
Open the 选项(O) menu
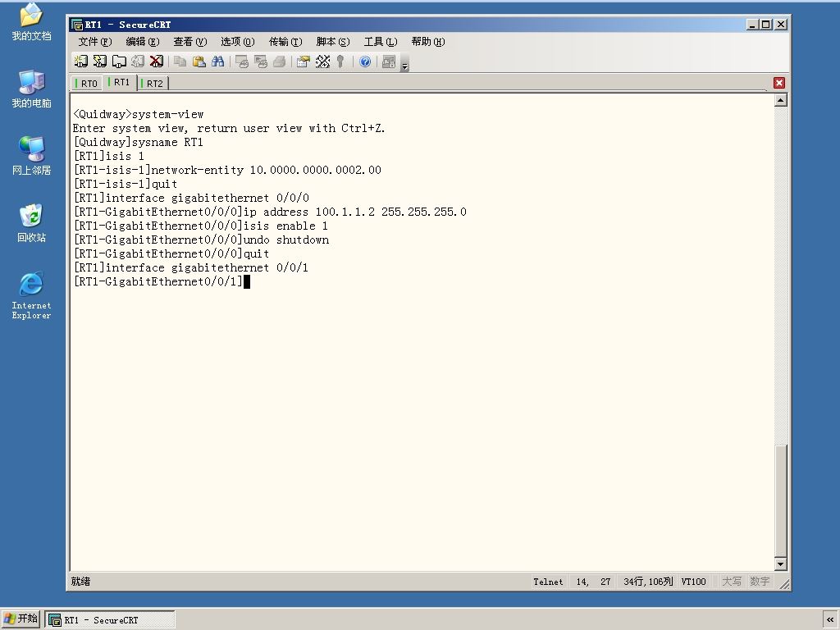point(238,42)
